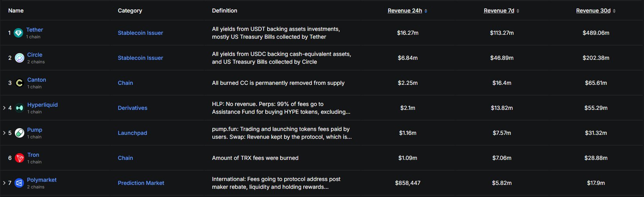Click the Tether logo icon

pos(18,33)
